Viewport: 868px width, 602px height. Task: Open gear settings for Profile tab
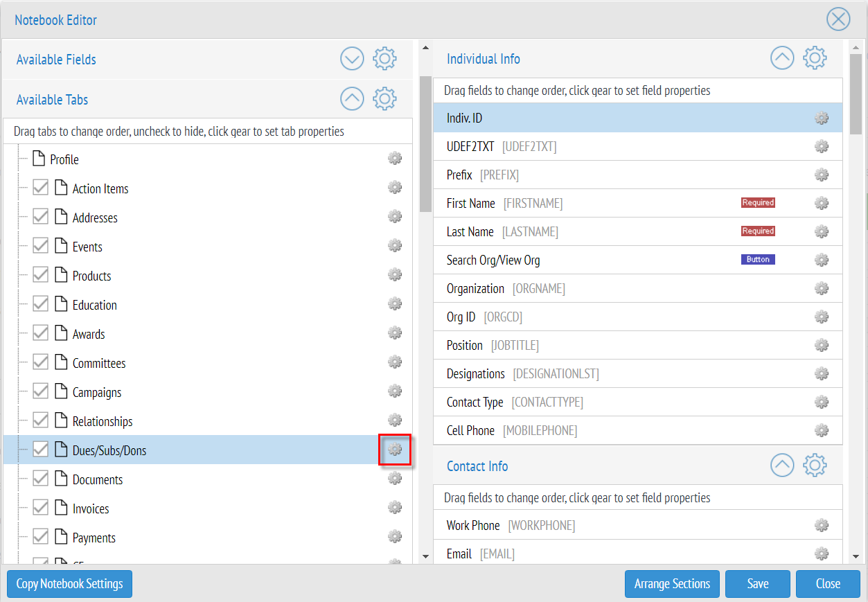[x=395, y=159]
